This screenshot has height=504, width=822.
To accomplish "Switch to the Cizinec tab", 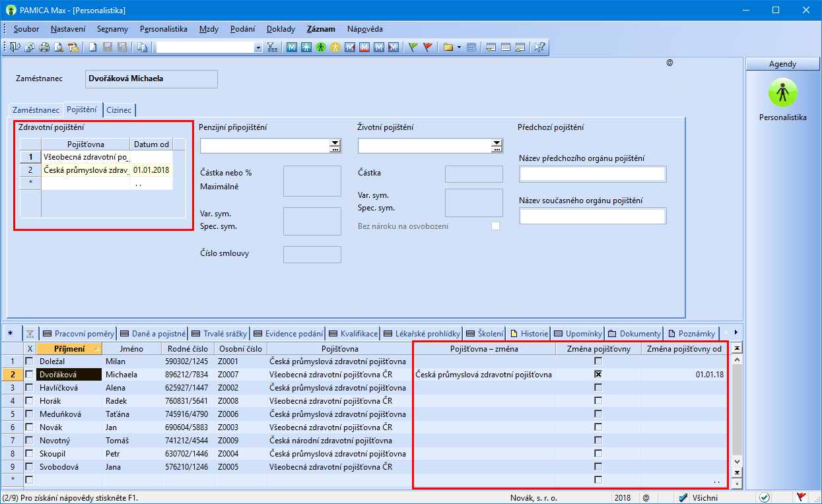I will point(120,110).
